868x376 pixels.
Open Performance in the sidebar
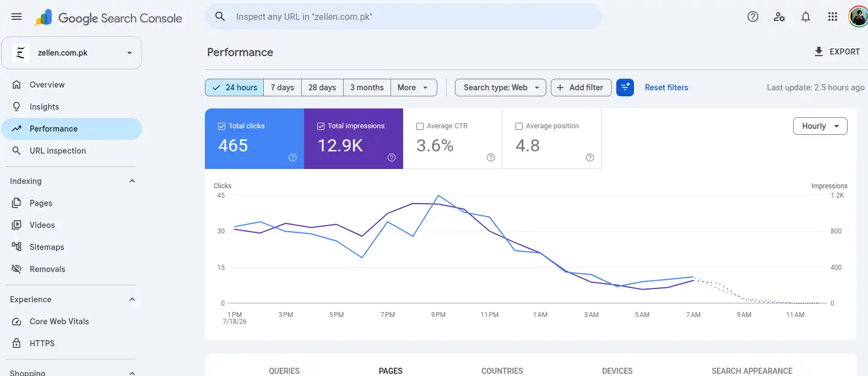point(72,129)
